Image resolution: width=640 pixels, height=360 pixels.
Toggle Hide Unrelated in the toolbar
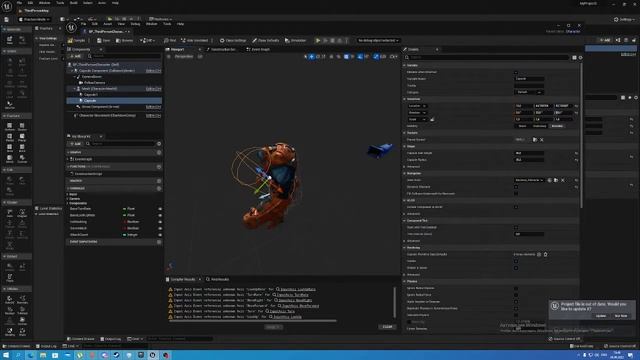195,40
